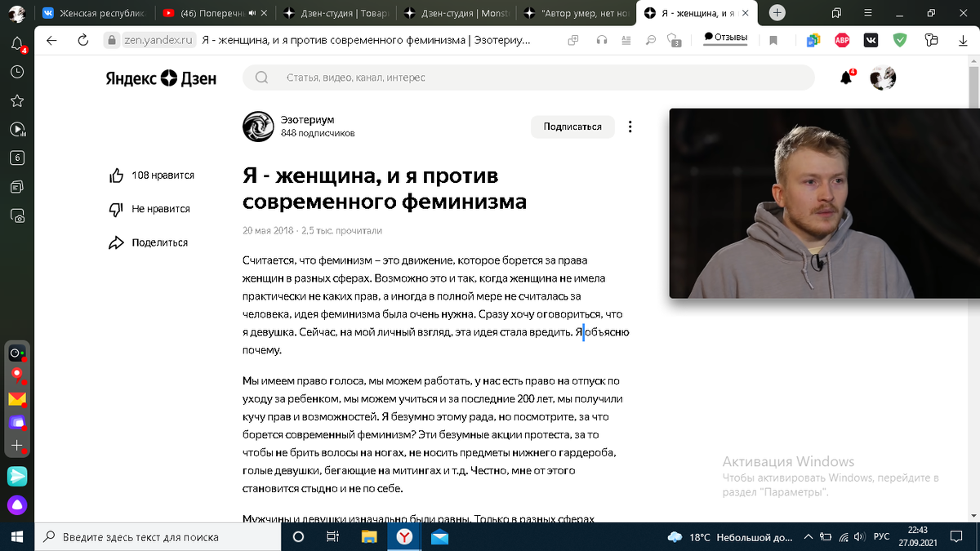Open the volume slider in the tray
The height and width of the screenshot is (551, 980).
(859, 537)
